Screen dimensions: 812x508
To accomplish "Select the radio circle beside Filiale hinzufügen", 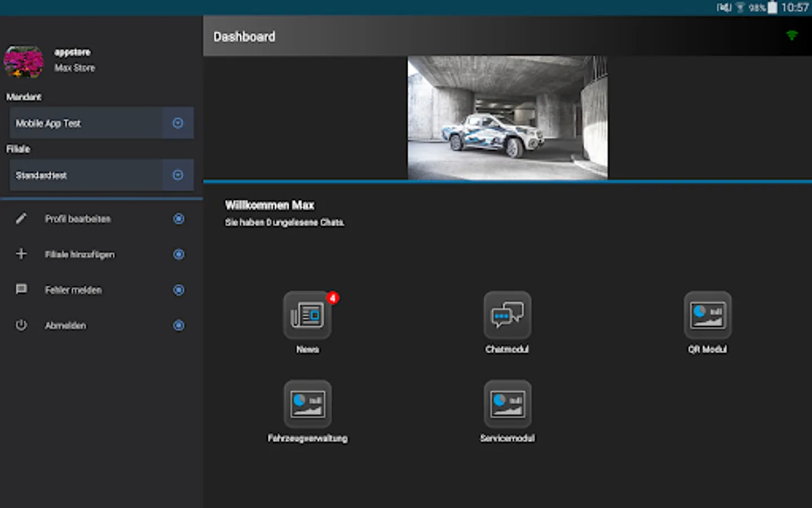I will [179, 254].
